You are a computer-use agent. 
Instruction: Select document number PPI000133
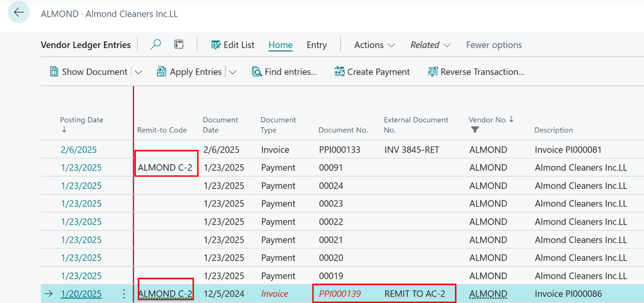tap(340, 150)
